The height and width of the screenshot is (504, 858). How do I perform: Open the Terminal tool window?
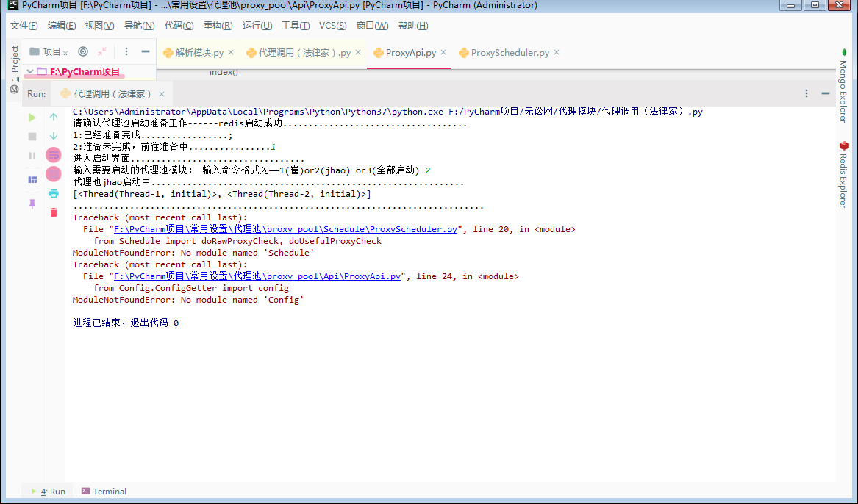pos(104,492)
